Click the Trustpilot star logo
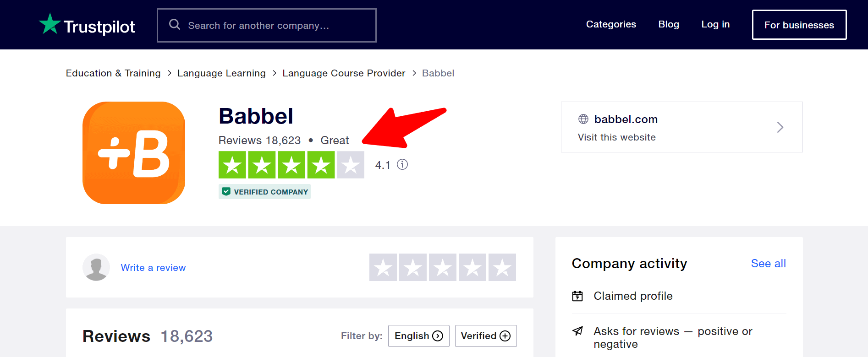868x357 pixels. [50, 24]
